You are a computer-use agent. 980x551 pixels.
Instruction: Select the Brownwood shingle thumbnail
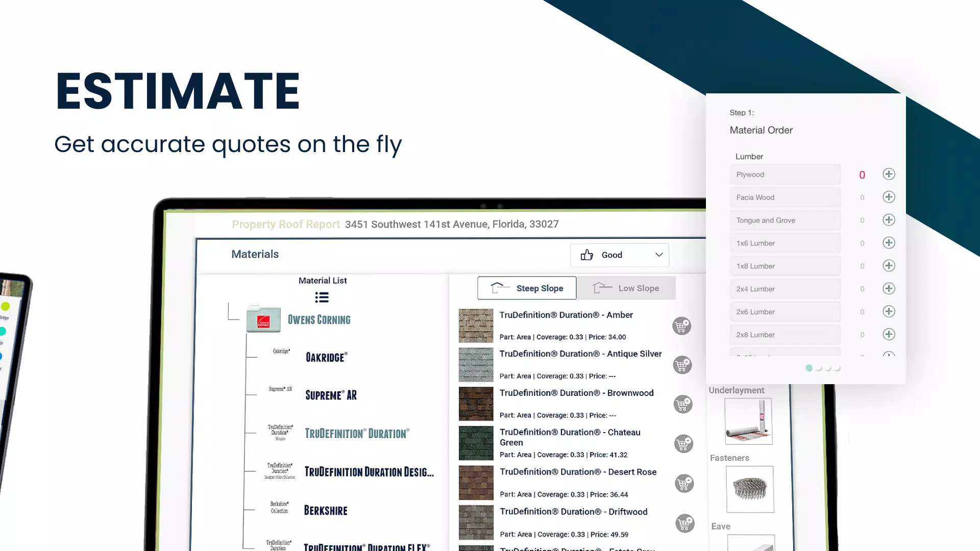476,404
